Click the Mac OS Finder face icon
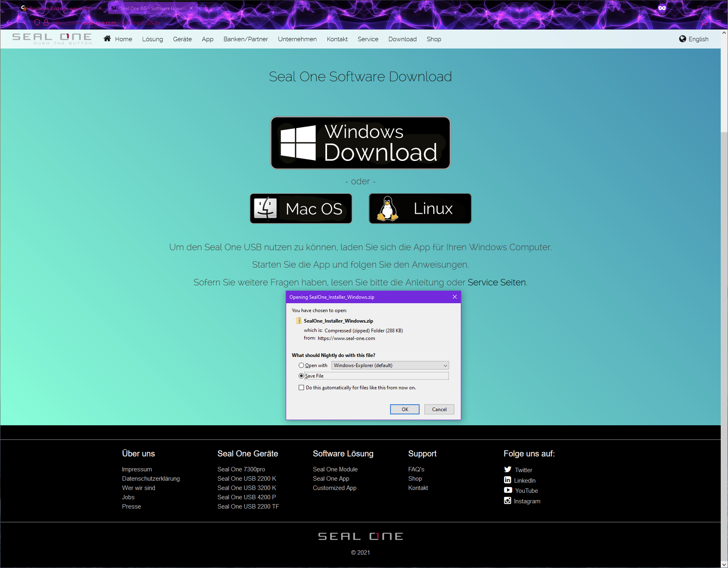Viewport: 728px width, 568px height. (x=265, y=209)
